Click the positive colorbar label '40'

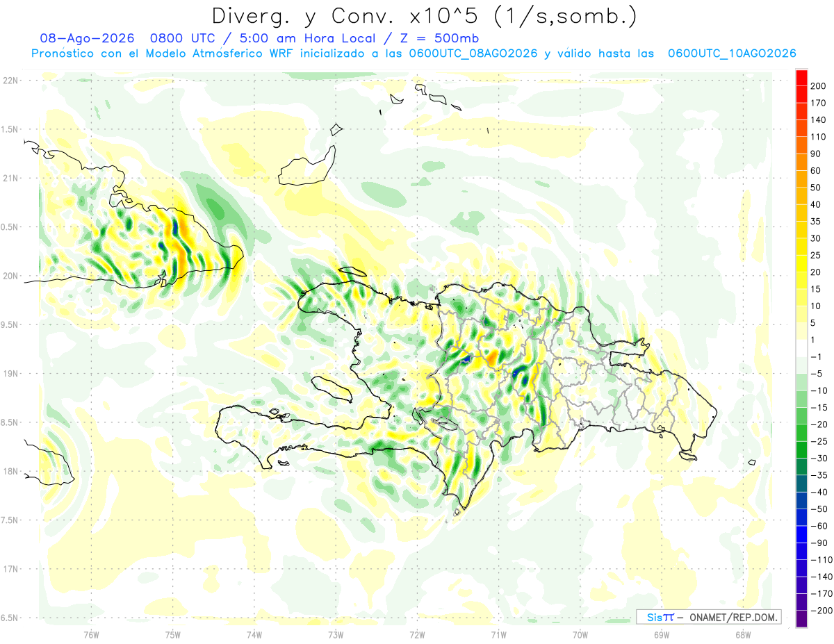tap(816, 204)
